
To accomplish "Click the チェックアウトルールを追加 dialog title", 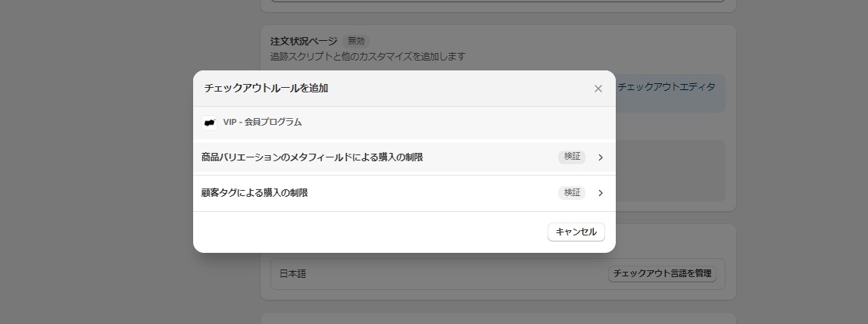I will coord(267,88).
